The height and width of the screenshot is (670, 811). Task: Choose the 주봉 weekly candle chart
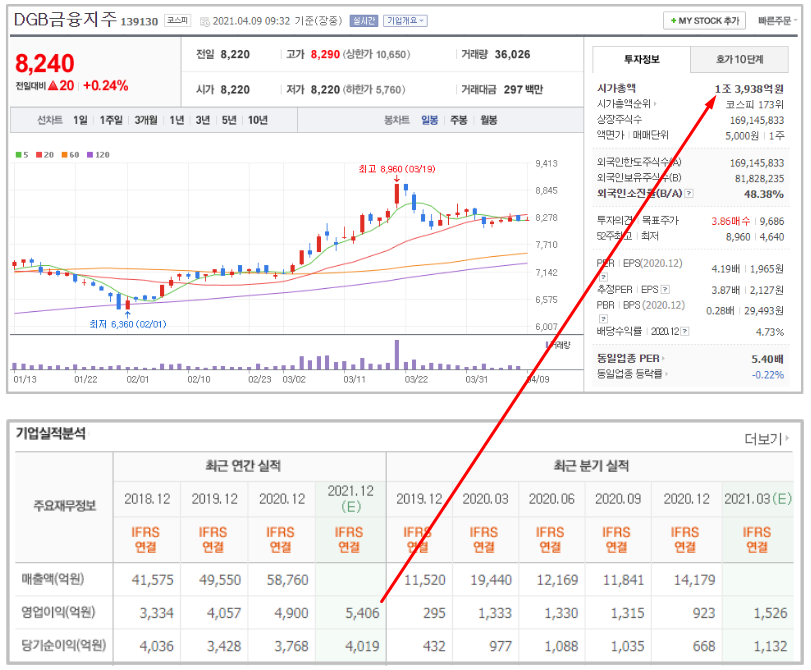(x=458, y=120)
